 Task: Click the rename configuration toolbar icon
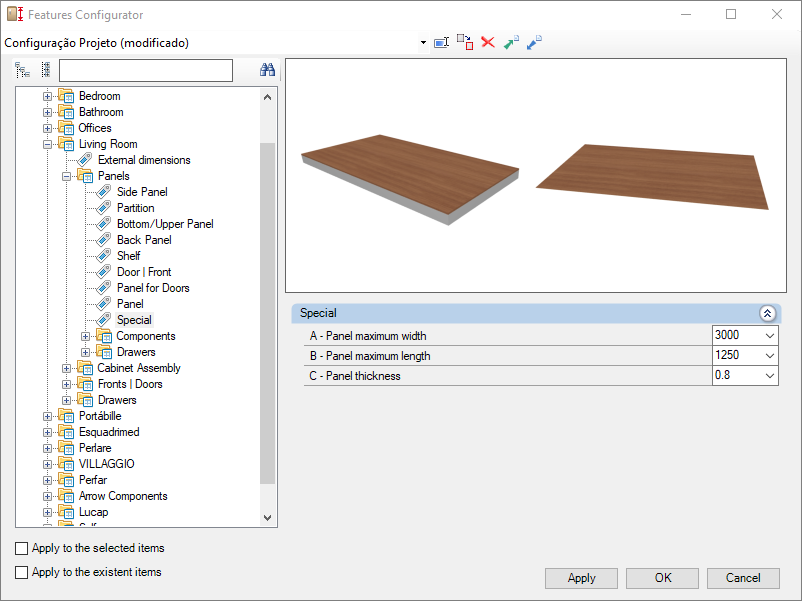(441, 42)
